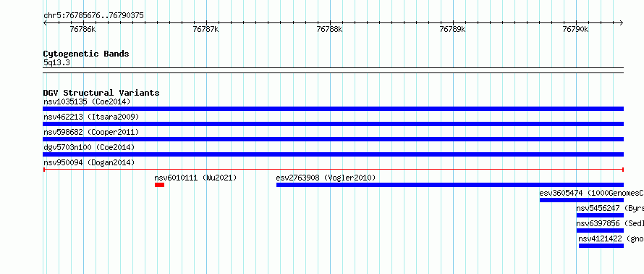Viewport: 644px width, 274px height.
Task: Click the blue esv2763908 variant bar
Action: click(x=450, y=185)
